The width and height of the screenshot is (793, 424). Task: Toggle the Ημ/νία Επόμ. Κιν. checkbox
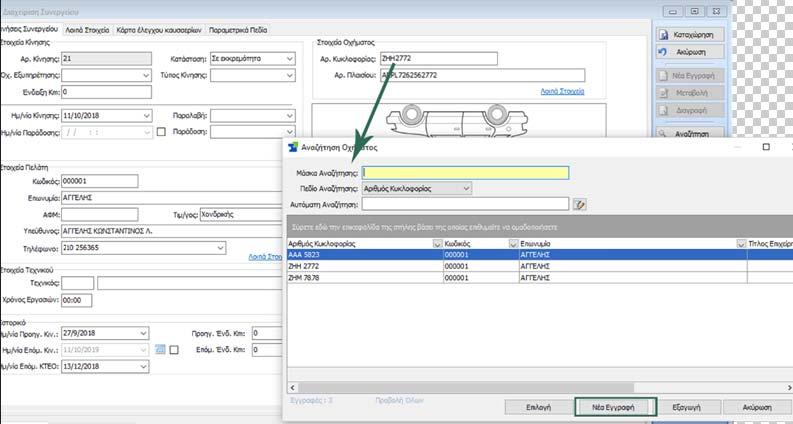[174, 350]
